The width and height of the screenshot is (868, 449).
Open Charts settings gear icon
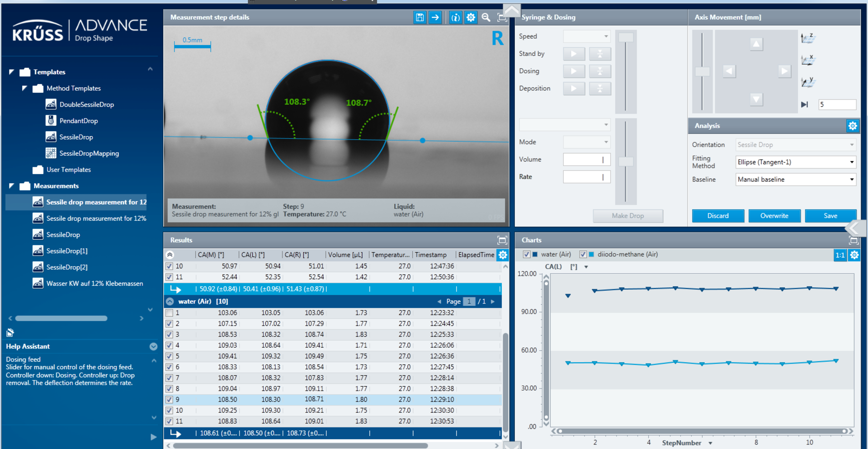point(854,255)
